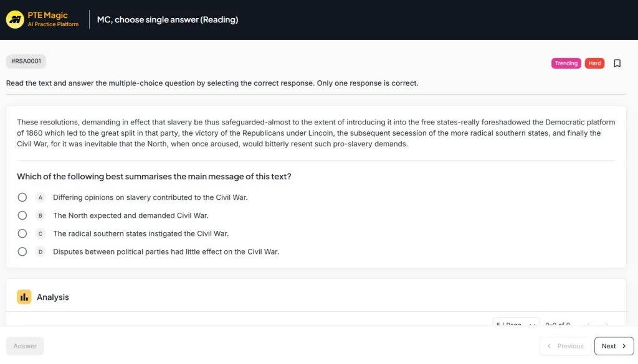Select radio button for answer A
This screenshot has width=638, height=364.
[22, 197]
